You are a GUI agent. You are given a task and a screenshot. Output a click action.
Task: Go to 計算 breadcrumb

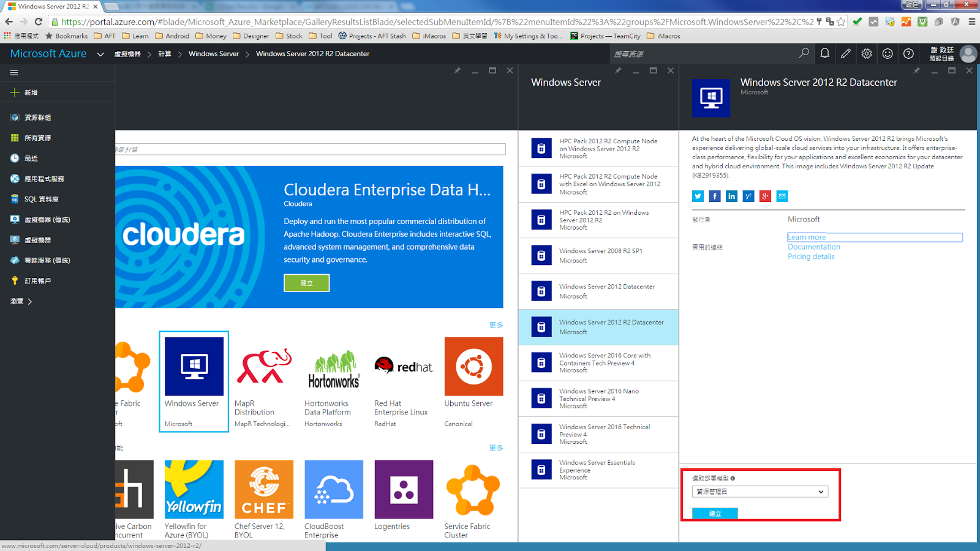point(165,54)
